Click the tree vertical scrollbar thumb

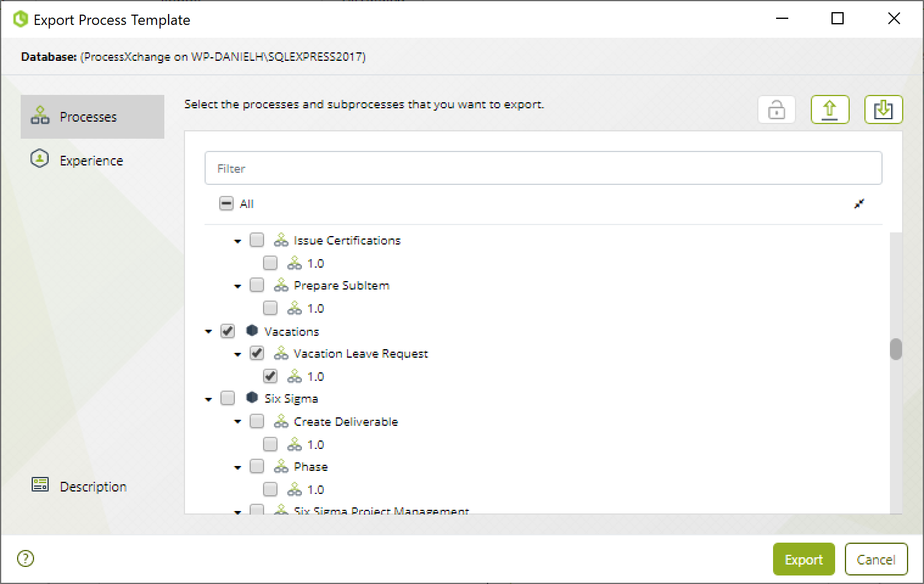895,349
